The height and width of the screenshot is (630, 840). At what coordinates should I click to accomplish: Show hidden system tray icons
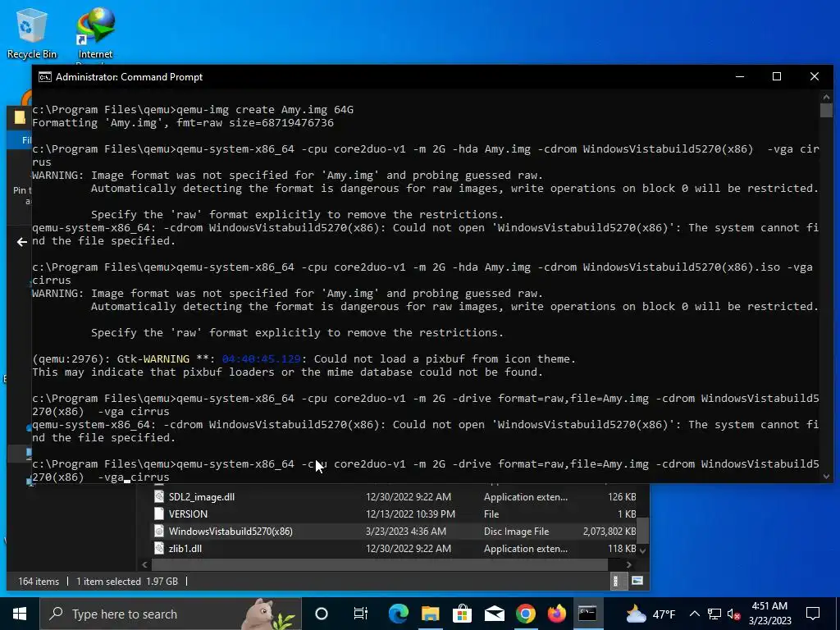[694, 614]
